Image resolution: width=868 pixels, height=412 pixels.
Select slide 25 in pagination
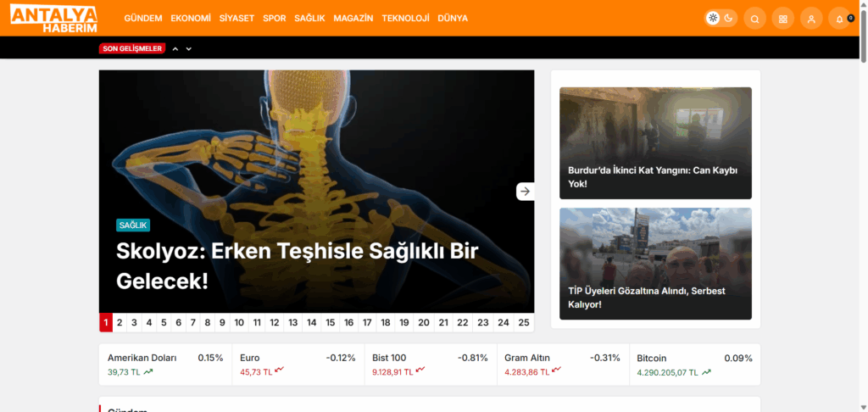(x=524, y=322)
